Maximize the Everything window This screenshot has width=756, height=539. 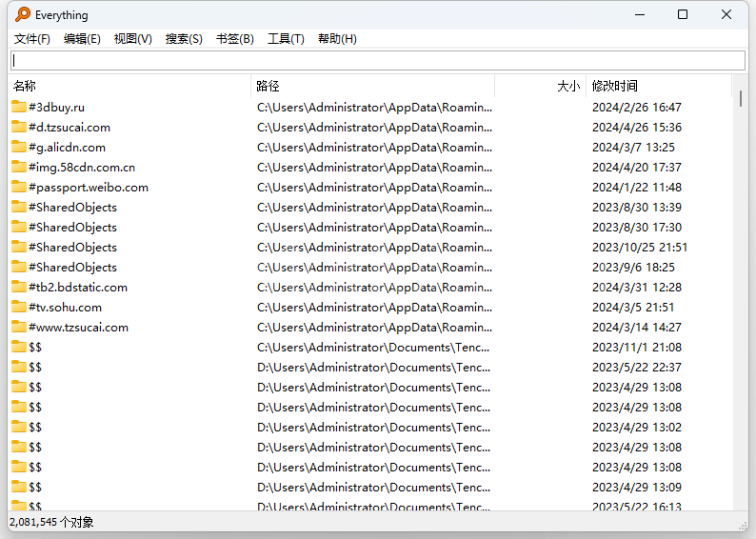tap(683, 14)
